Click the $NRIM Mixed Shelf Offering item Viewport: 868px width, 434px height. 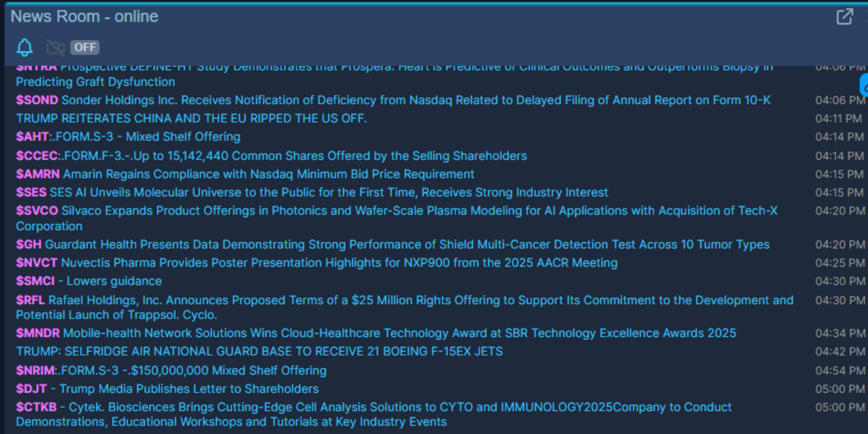[x=171, y=371]
